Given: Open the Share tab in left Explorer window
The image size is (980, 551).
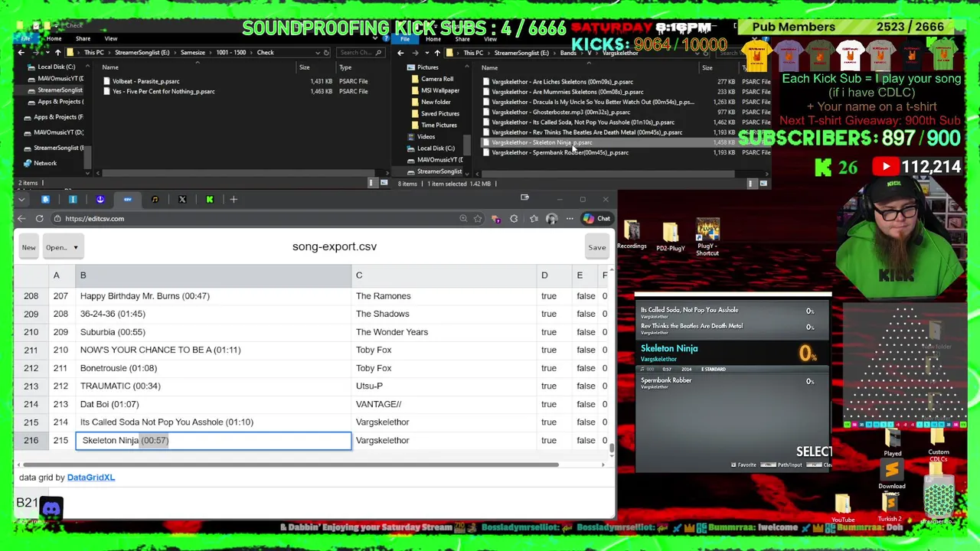Looking at the screenshot, I should tap(83, 38).
